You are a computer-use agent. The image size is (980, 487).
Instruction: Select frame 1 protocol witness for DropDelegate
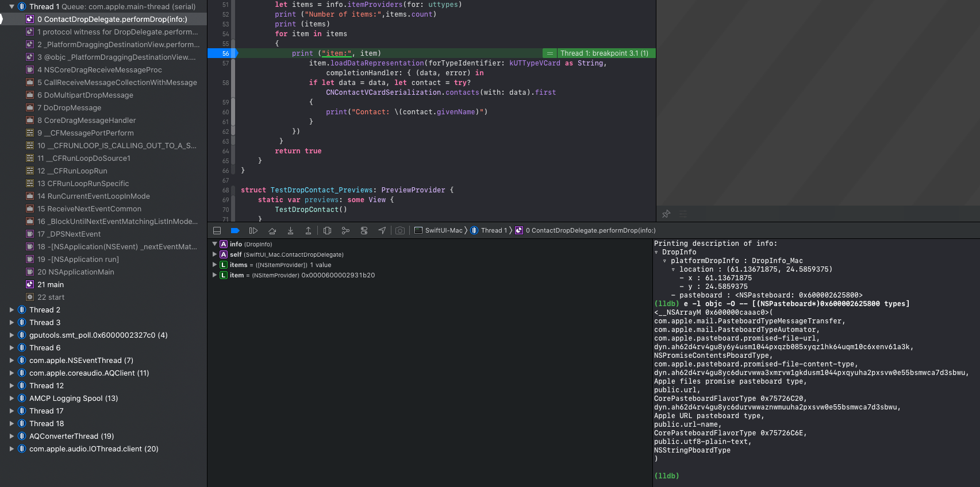103,32
